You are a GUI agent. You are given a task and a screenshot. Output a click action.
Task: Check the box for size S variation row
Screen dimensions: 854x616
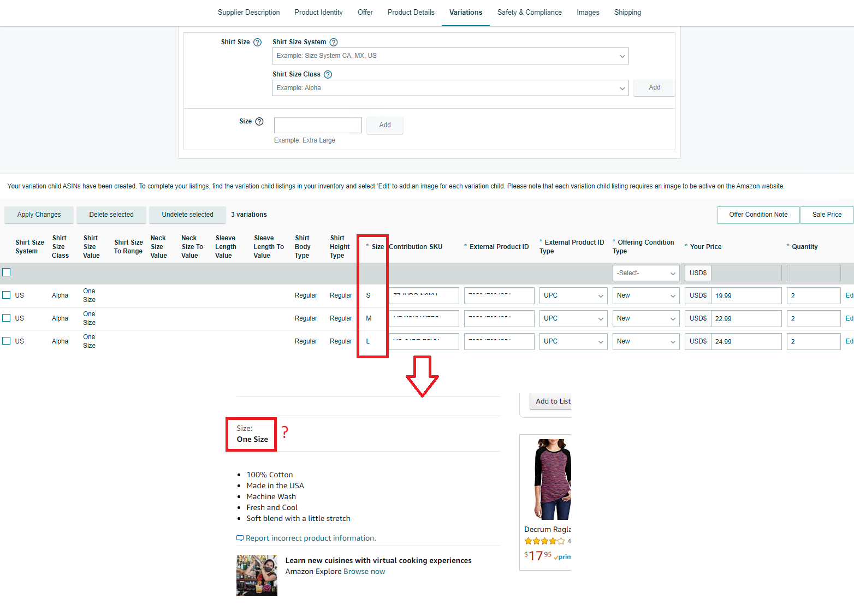click(x=7, y=295)
